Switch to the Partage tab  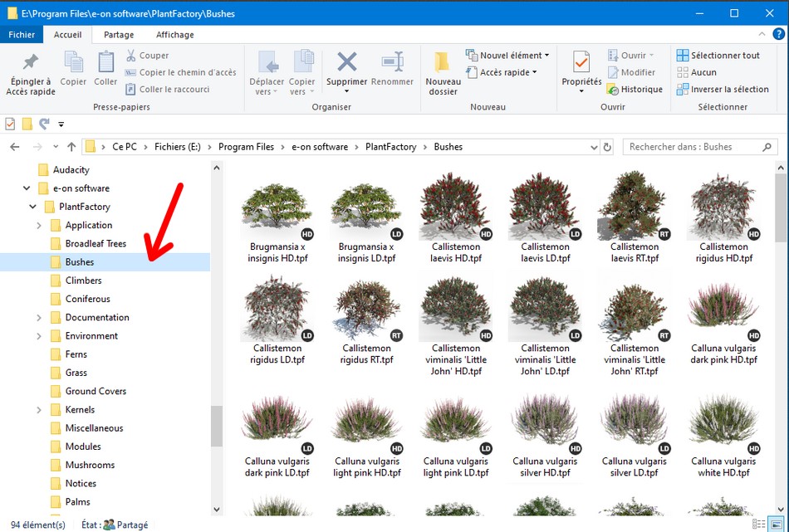[x=119, y=35]
